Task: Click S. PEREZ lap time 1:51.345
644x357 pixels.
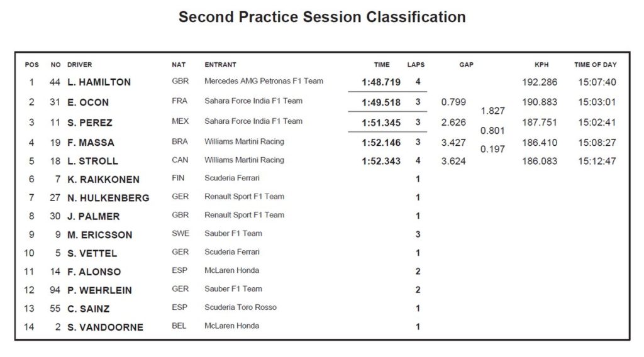Action: [x=381, y=123]
